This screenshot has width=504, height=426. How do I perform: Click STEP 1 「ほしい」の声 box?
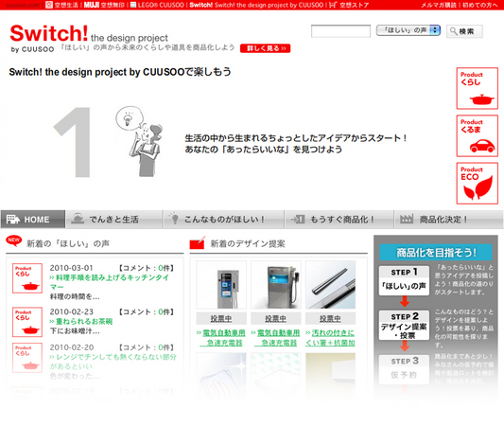pyautogui.click(x=404, y=280)
